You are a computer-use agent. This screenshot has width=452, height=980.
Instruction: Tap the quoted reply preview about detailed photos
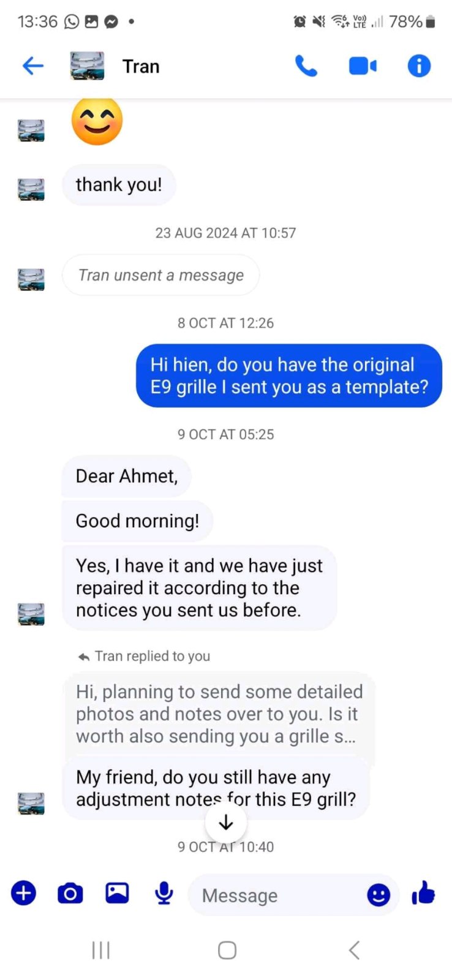point(219,714)
